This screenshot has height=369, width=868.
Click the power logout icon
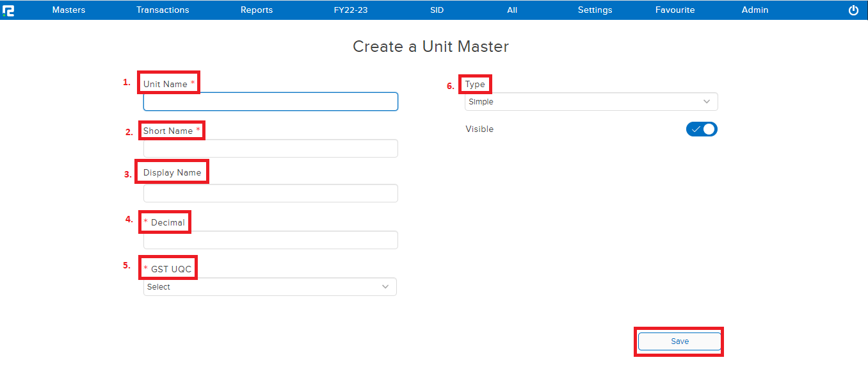click(x=853, y=10)
